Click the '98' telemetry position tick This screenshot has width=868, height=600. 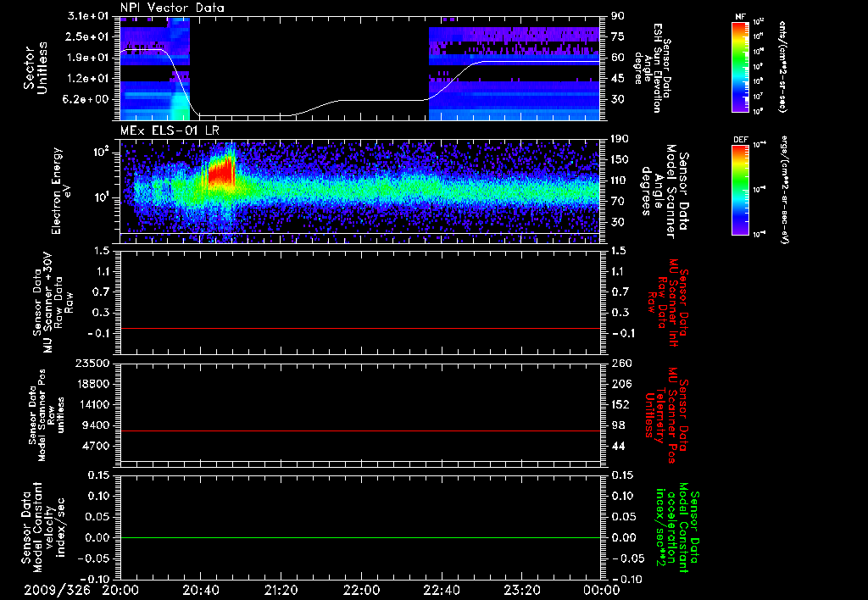pos(617,425)
